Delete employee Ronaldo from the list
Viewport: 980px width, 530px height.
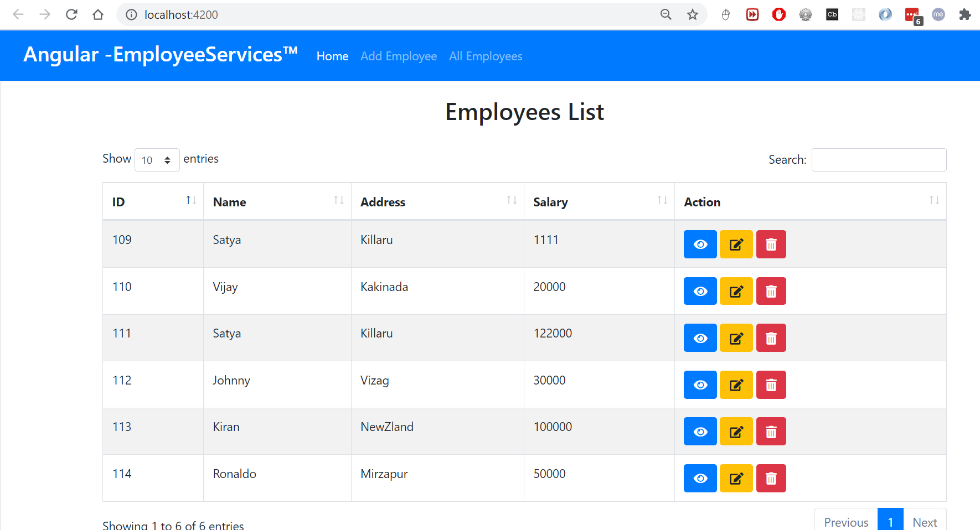point(771,479)
